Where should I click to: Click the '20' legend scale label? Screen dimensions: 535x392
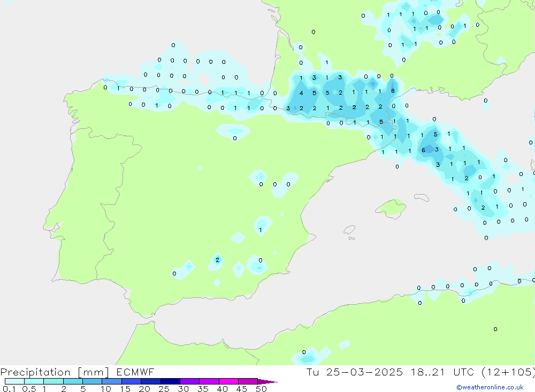click(x=144, y=389)
